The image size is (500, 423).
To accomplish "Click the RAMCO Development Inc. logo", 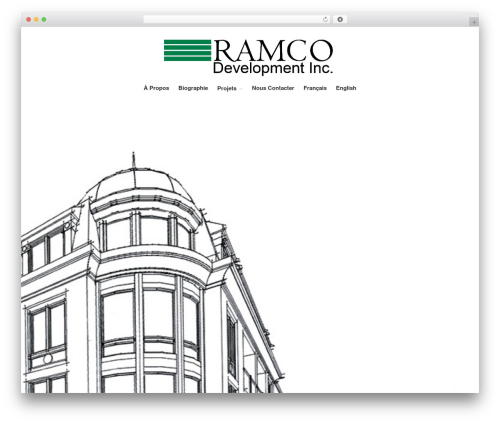I will 248,57.
